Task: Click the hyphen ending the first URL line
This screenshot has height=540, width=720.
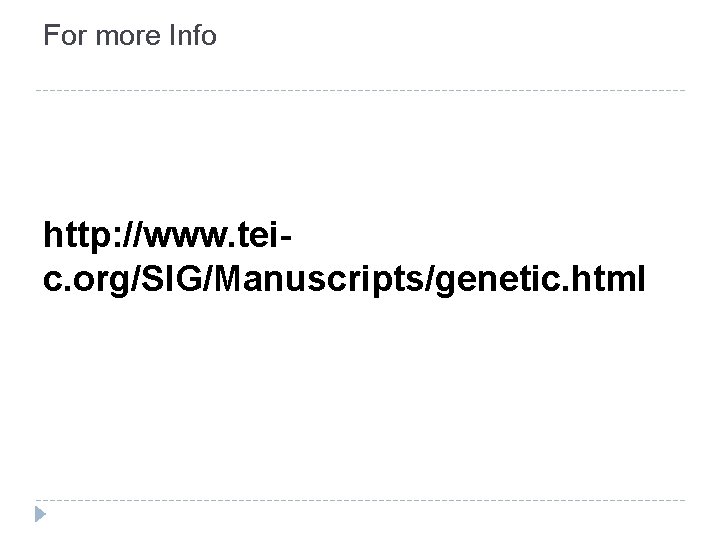Action: [x=285, y=238]
